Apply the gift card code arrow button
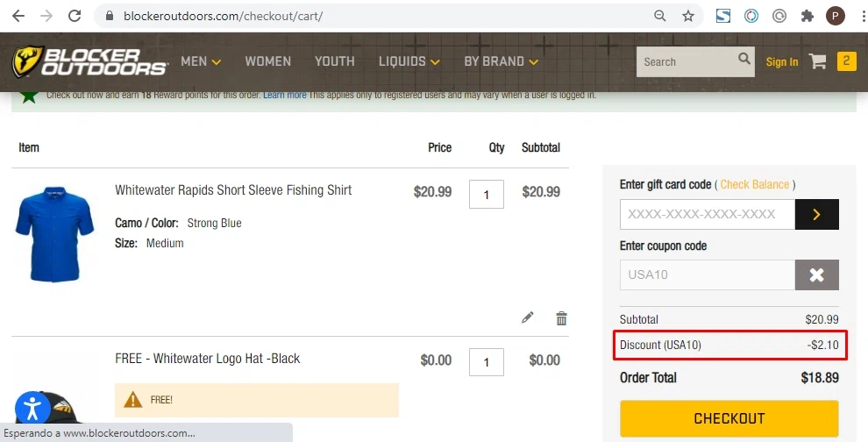The height and width of the screenshot is (442, 868). pyautogui.click(x=816, y=215)
